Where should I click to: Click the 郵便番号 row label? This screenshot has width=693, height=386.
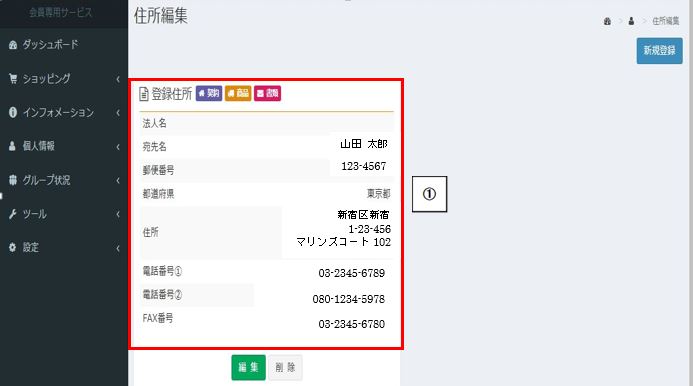158,170
